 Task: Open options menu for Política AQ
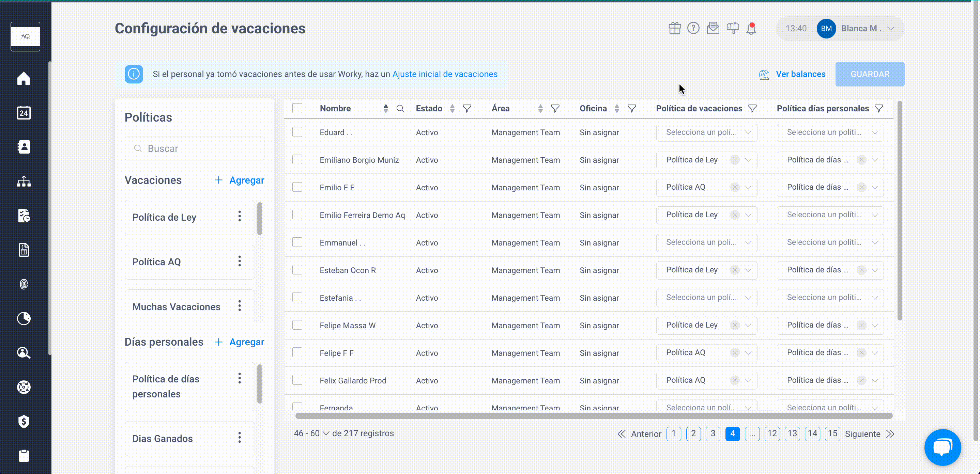[x=239, y=261]
